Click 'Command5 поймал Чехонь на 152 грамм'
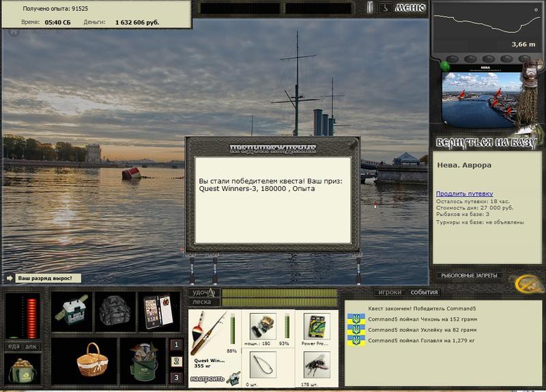The height and width of the screenshot is (392, 546). point(422,319)
